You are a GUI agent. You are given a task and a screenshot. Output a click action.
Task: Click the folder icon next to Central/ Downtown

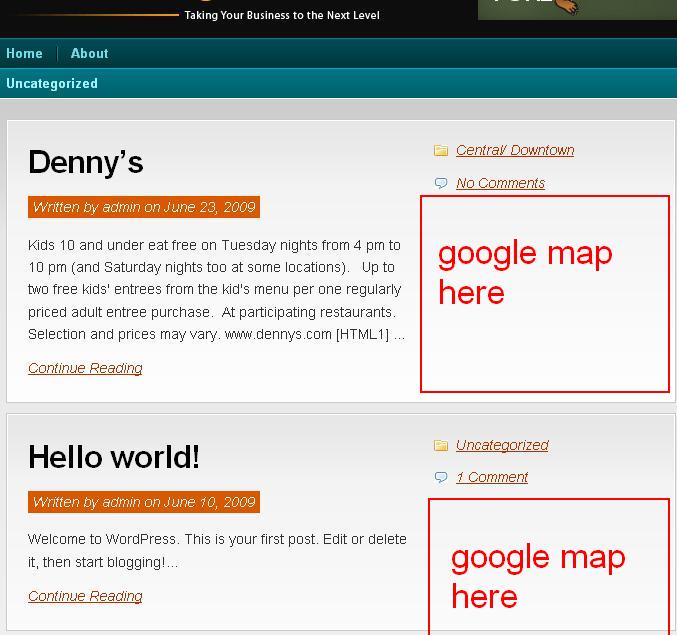(441, 150)
